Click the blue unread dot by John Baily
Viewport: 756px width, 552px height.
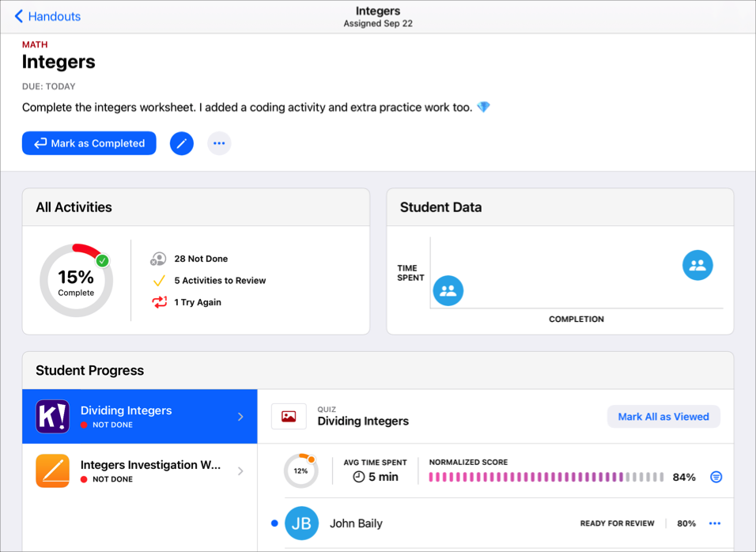pyautogui.click(x=274, y=523)
